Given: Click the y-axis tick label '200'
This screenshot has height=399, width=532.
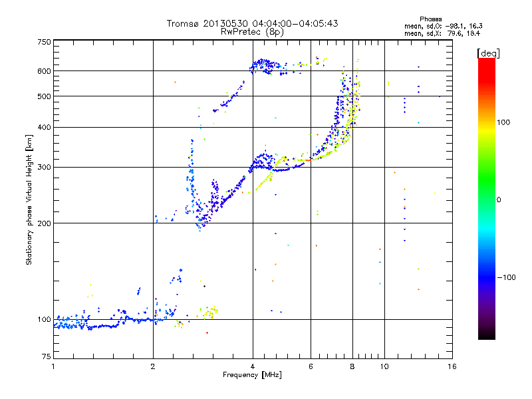Looking at the screenshot, I should pos(44,223).
